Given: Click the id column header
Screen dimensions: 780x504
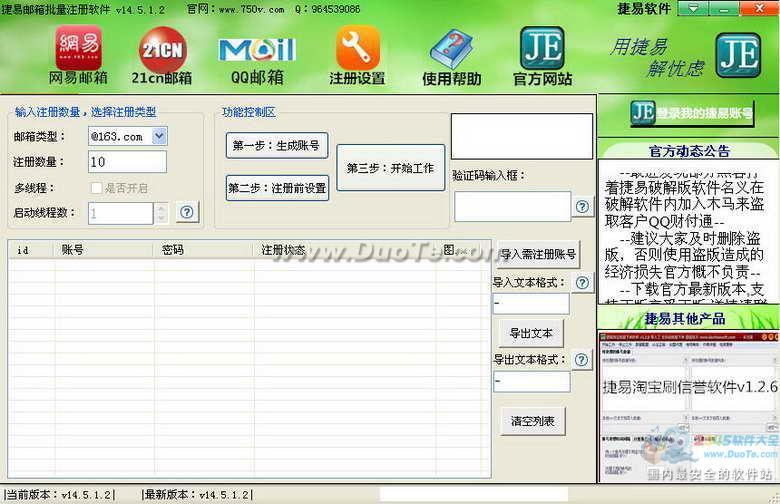Looking at the screenshot, I should (31, 250).
